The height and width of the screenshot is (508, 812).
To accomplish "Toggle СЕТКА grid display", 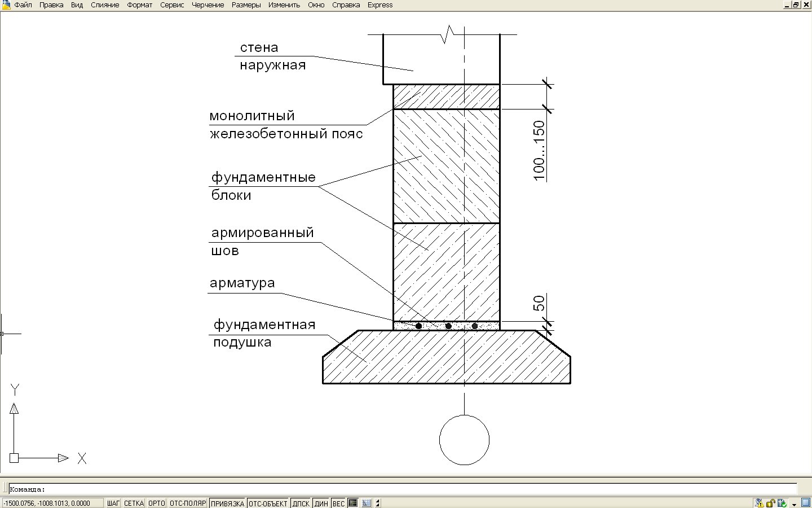I will tap(134, 503).
